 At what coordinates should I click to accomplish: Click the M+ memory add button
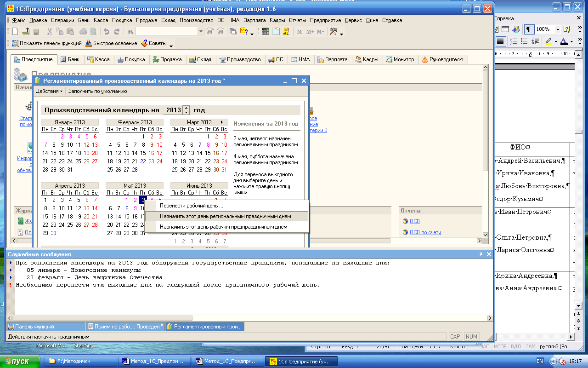coord(310,31)
